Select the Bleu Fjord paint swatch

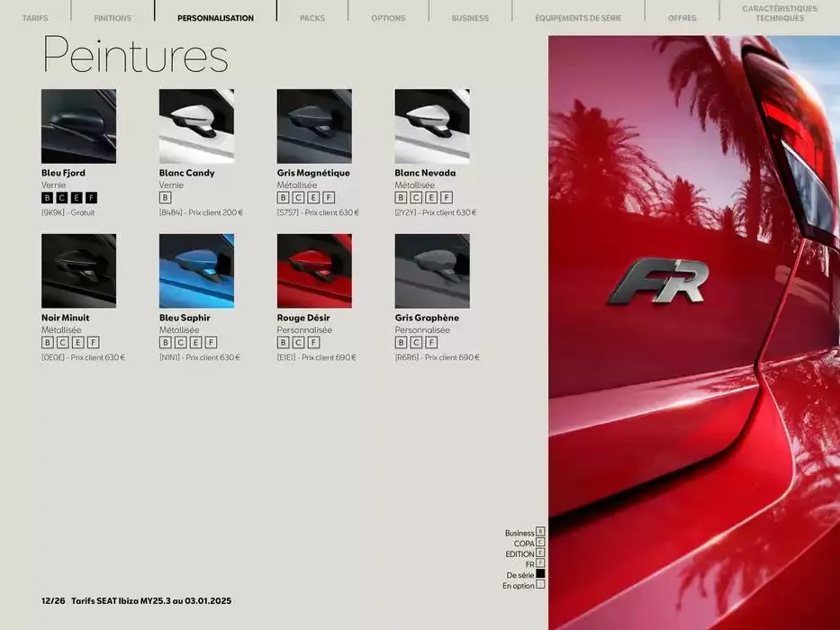pos(78,124)
